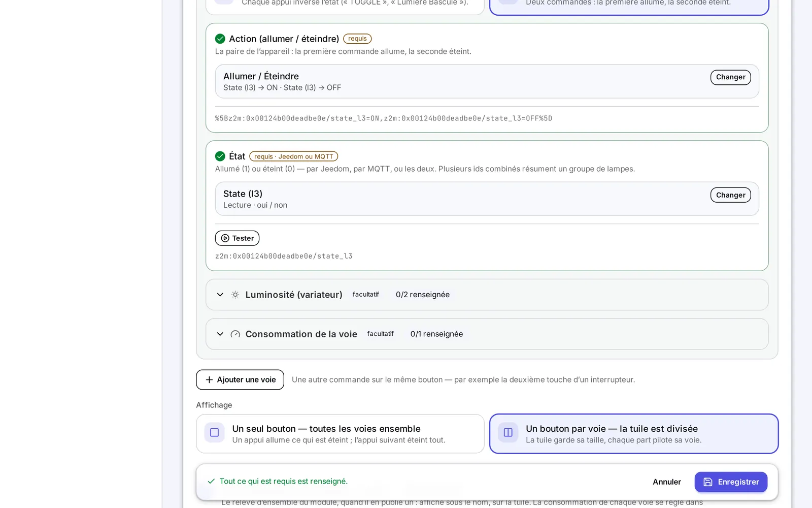The width and height of the screenshot is (812, 508).
Task: Select Un seul bouton — toutes les voies ensemble
Action: click(340, 434)
